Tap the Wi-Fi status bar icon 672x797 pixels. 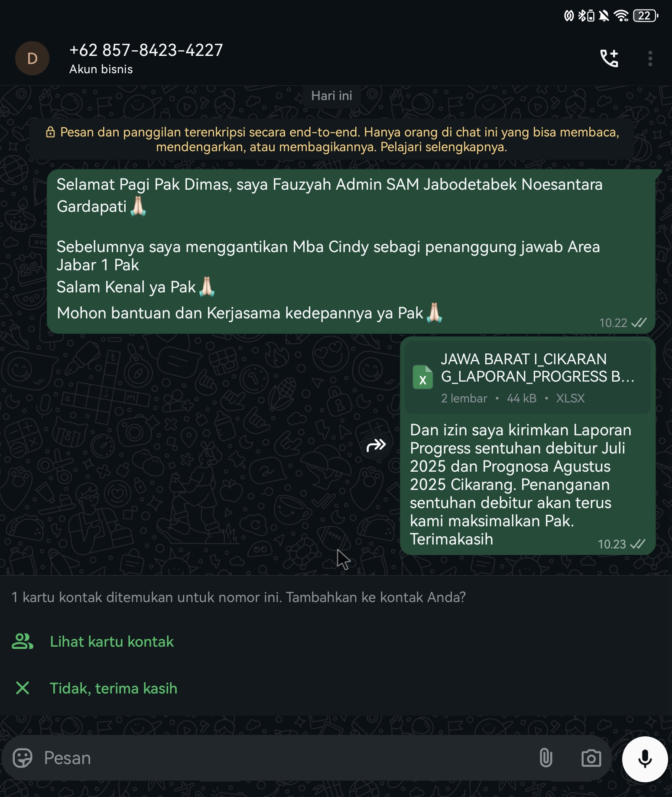coord(621,16)
